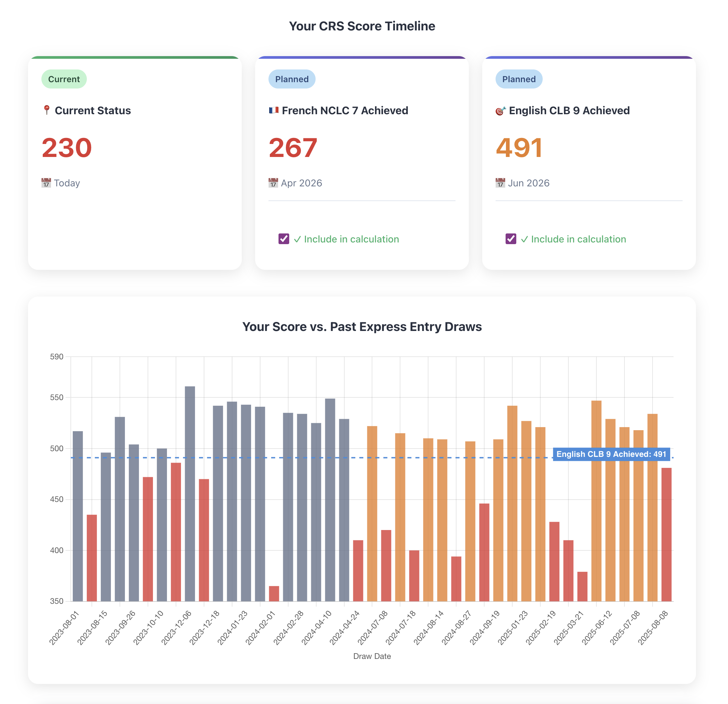The width and height of the screenshot is (728, 704).
Task: Click the 491 score on English card
Action: [519, 148]
